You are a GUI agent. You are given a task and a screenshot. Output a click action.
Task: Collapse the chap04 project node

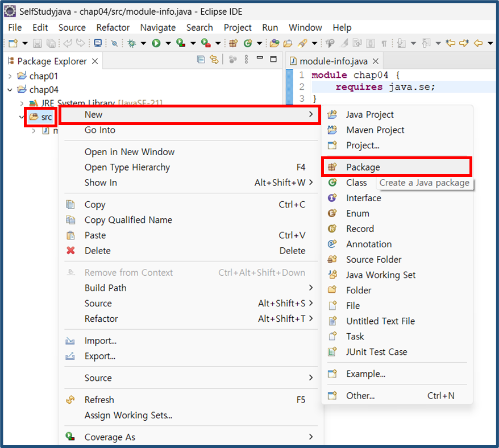point(10,90)
